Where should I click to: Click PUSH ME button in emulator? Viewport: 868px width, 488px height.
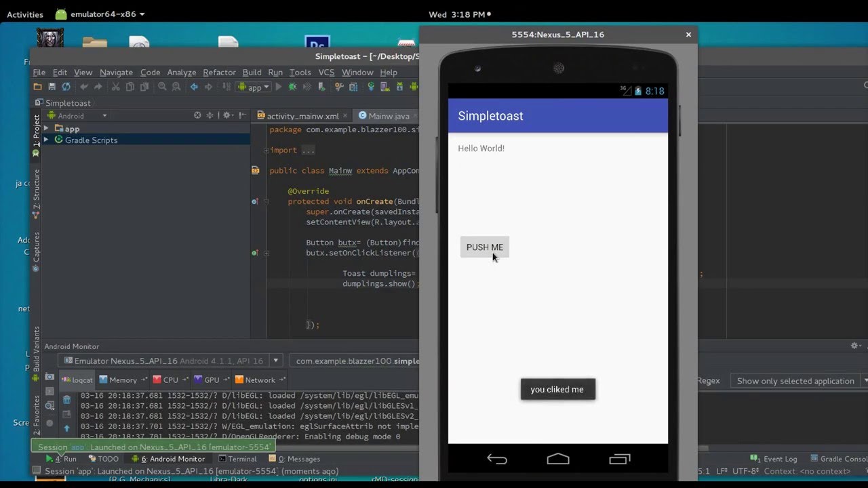click(x=485, y=247)
